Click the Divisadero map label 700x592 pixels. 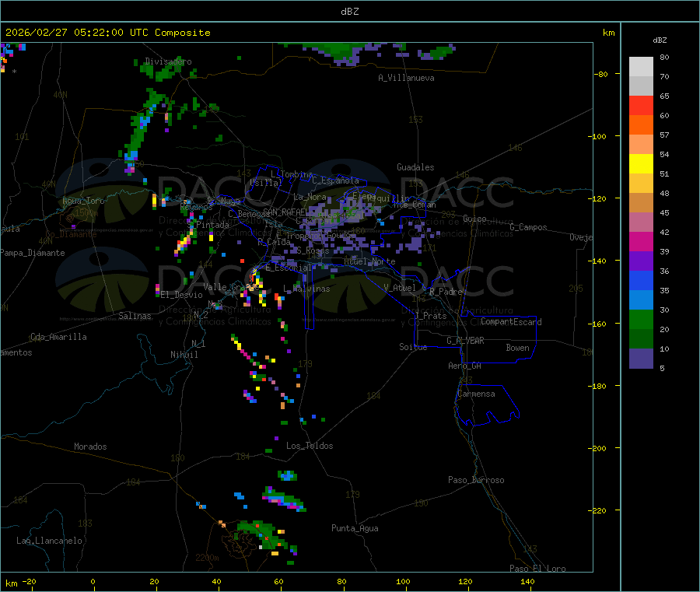[168, 61]
